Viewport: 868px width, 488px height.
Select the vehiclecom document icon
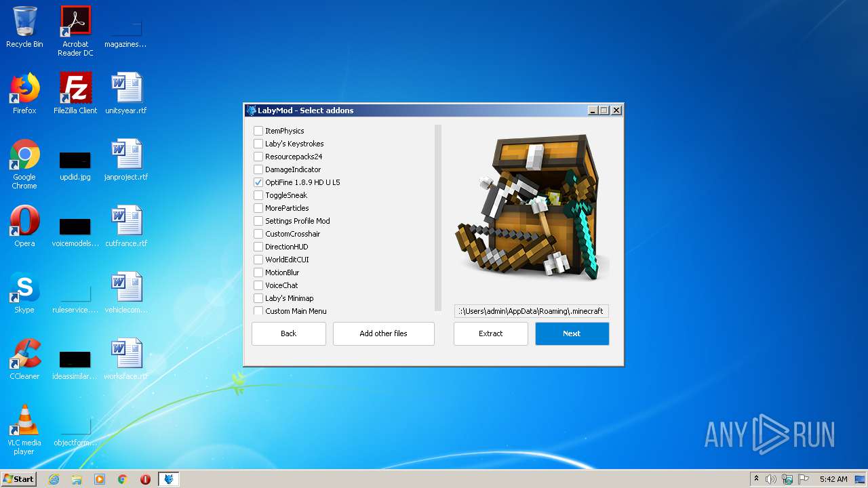pyautogui.click(x=126, y=293)
